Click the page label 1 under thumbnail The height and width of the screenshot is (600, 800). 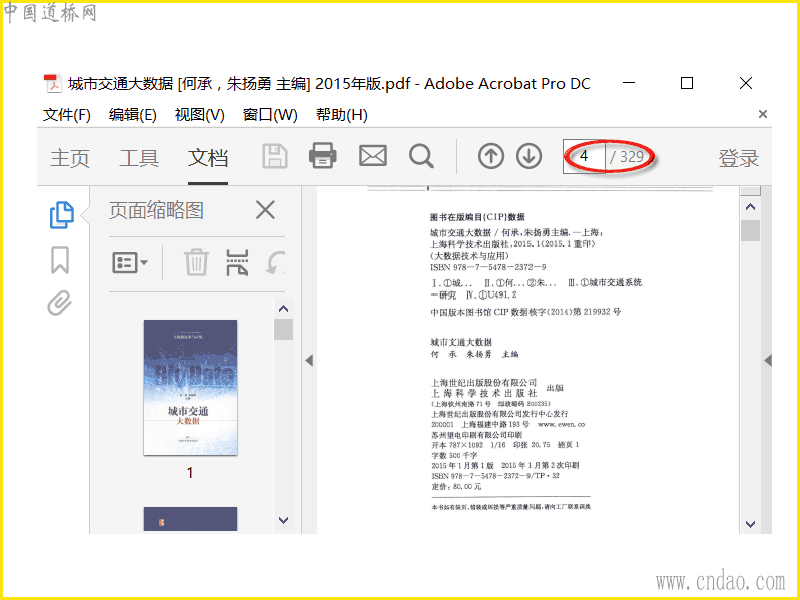190,472
